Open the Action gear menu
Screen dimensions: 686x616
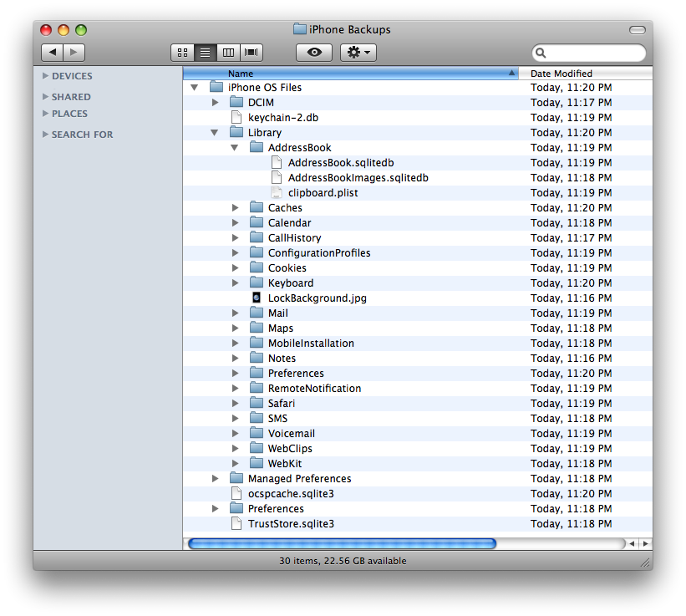pos(358,53)
